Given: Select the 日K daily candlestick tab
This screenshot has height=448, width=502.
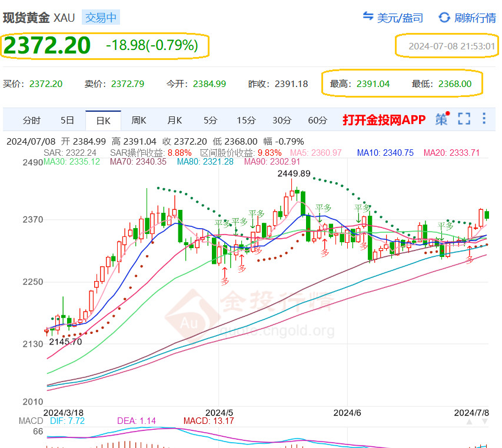Looking at the screenshot, I should (103, 120).
